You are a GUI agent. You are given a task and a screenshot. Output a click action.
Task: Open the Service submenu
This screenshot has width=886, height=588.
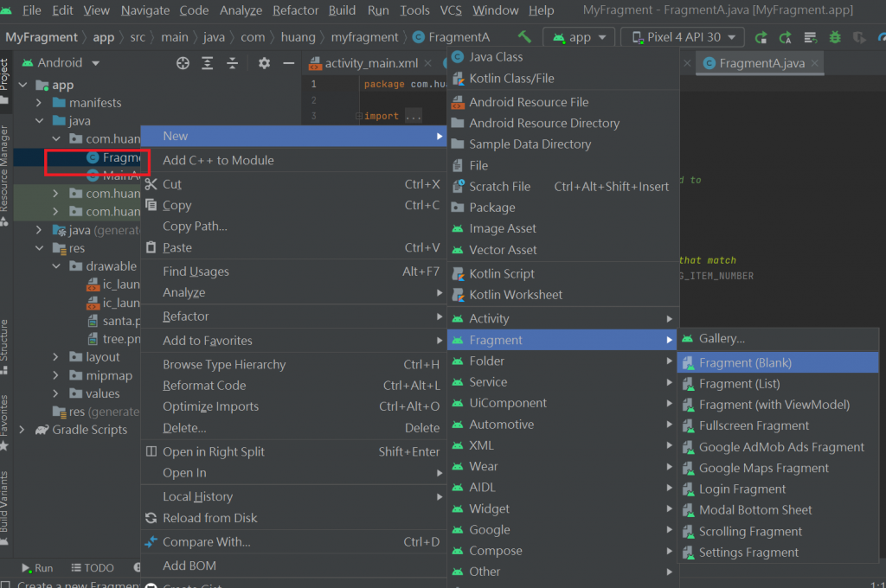(x=562, y=382)
